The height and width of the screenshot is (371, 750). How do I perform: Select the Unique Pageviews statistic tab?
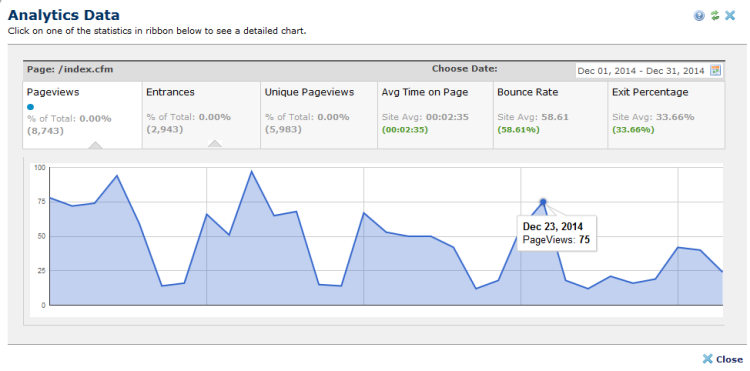319,115
